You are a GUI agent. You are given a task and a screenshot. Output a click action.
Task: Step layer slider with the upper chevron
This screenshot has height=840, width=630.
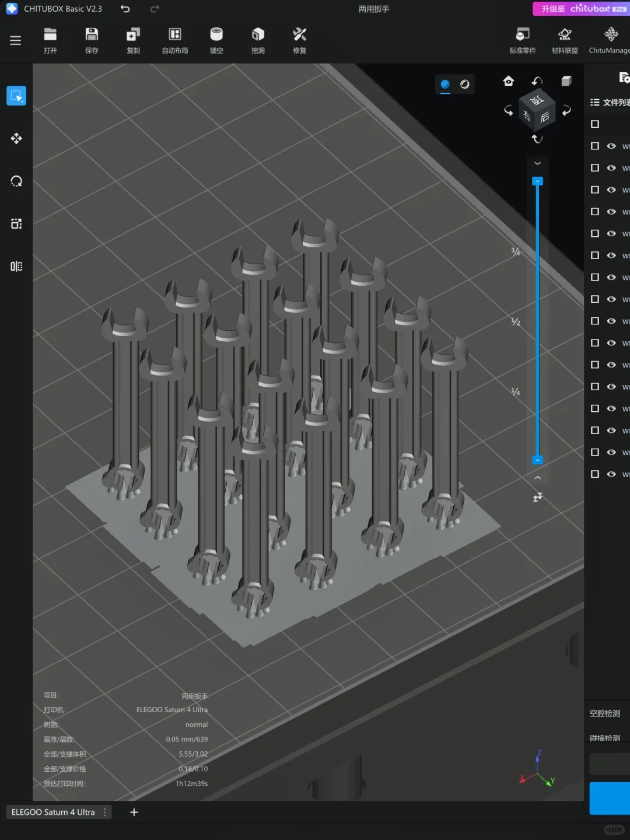click(x=538, y=163)
